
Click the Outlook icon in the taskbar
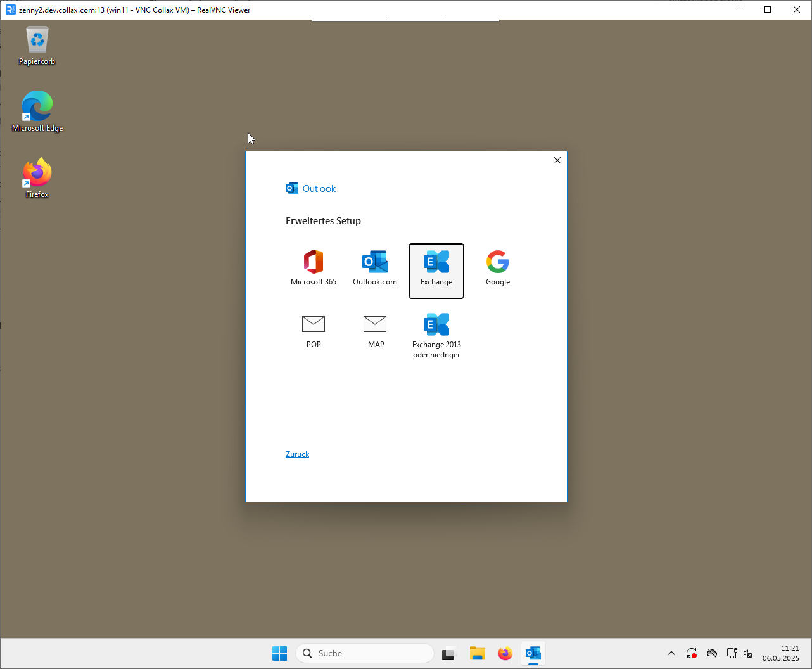click(533, 653)
